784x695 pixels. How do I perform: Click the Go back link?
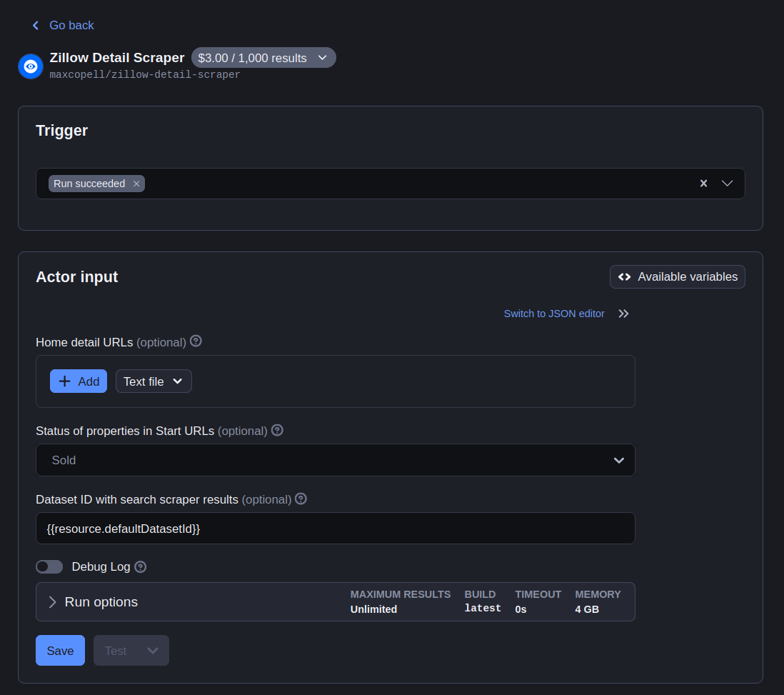coord(71,25)
